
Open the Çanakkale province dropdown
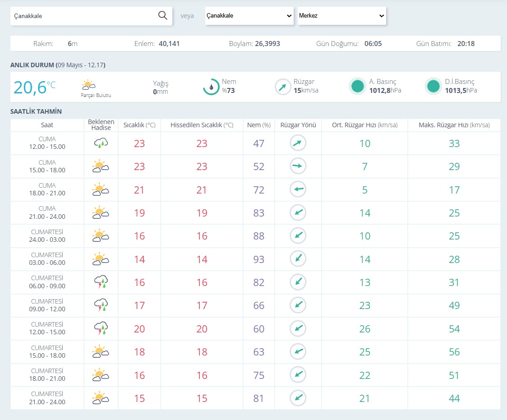click(x=249, y=15)
